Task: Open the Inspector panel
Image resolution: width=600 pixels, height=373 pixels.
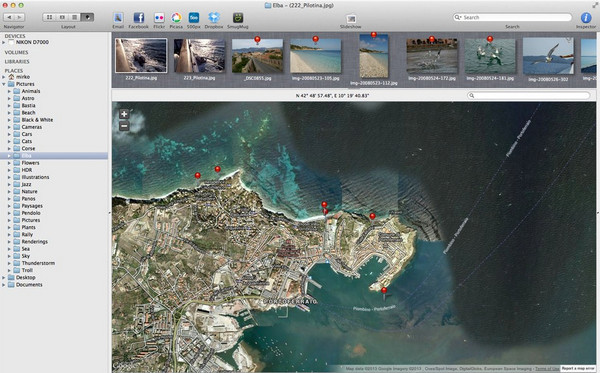Action: tap(586, 18)
